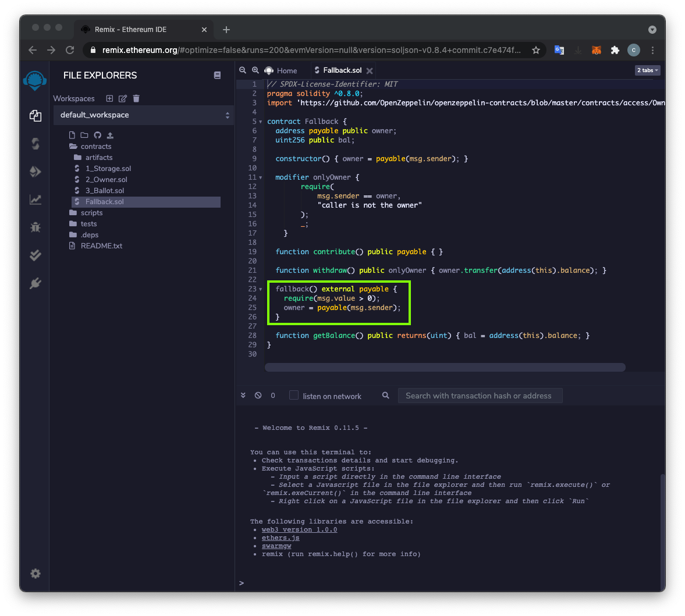Fold the contract Fallback code block

click(260, 122)
